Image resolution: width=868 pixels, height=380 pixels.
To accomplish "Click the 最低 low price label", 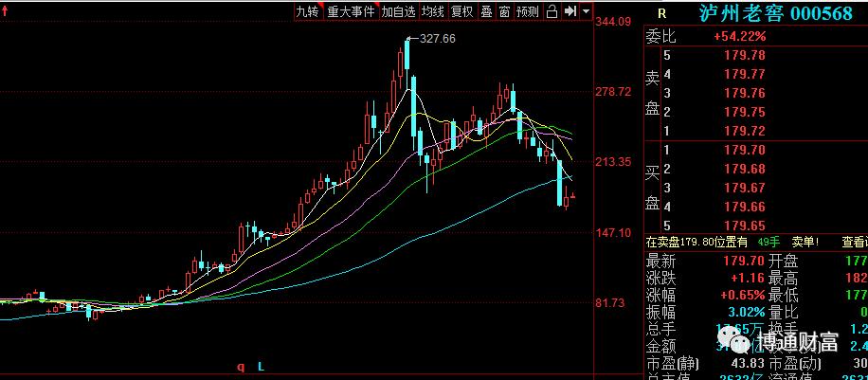I will (x=784, y=296).
